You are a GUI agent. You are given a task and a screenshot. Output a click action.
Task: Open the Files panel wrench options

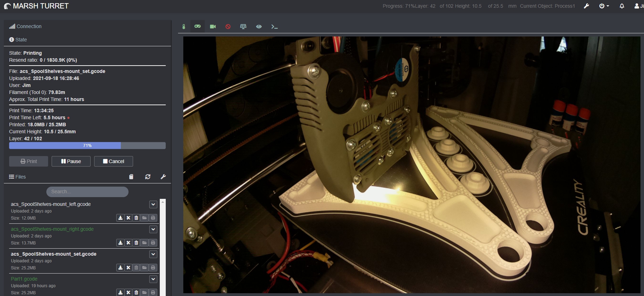coord(163,177)
